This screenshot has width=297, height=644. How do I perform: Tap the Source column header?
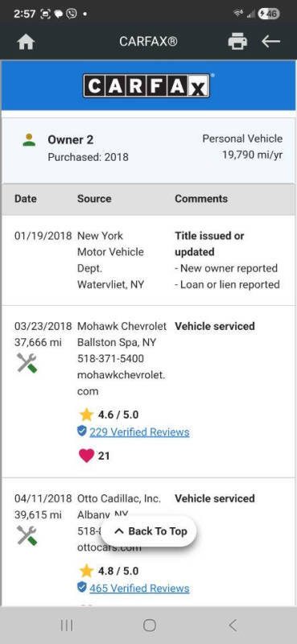(94, 199)
